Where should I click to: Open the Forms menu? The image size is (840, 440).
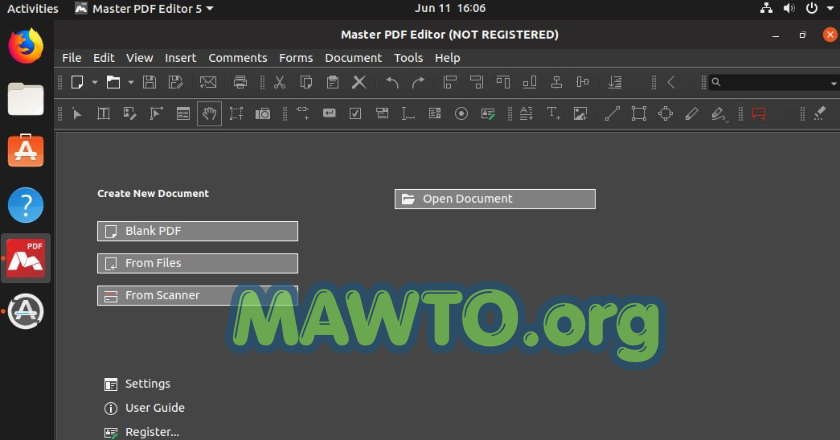(x=296, y=58)
